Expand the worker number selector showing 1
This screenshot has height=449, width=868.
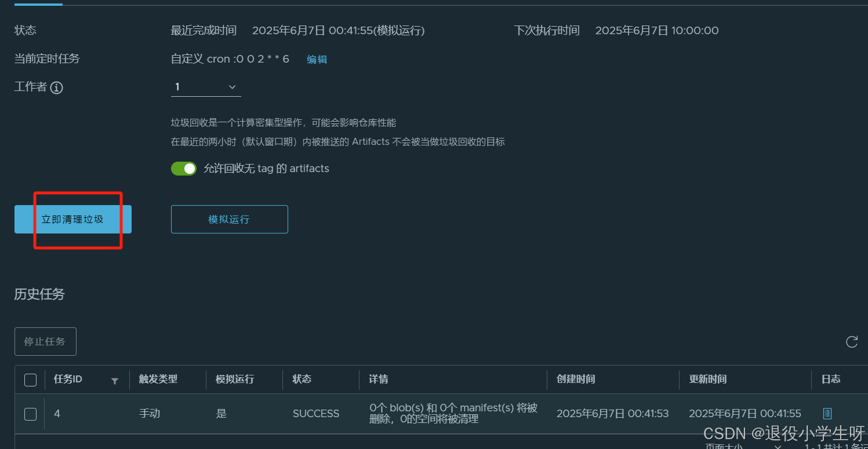[x=206, y=87]
